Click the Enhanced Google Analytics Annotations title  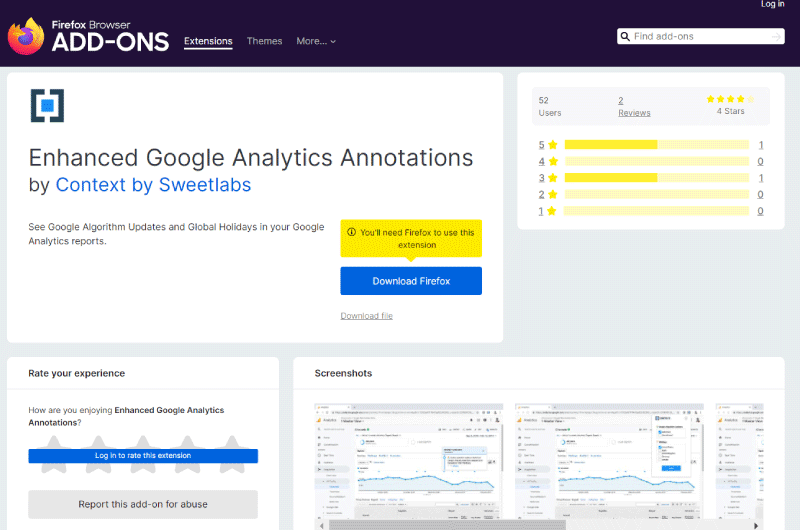[x=251, y=158]
